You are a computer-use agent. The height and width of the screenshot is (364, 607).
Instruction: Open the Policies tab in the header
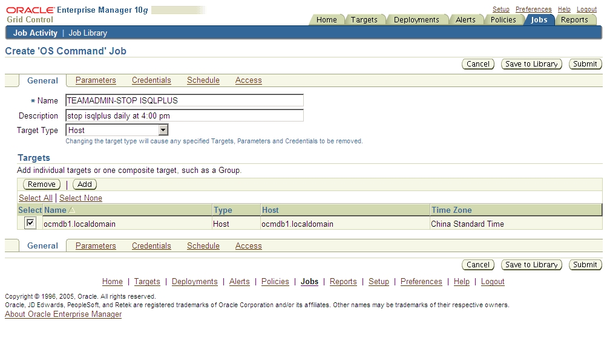tap(504, 20)
